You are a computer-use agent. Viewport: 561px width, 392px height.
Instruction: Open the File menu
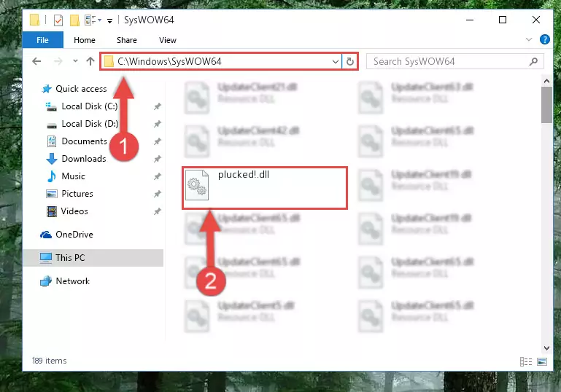[x=42, y=40]
